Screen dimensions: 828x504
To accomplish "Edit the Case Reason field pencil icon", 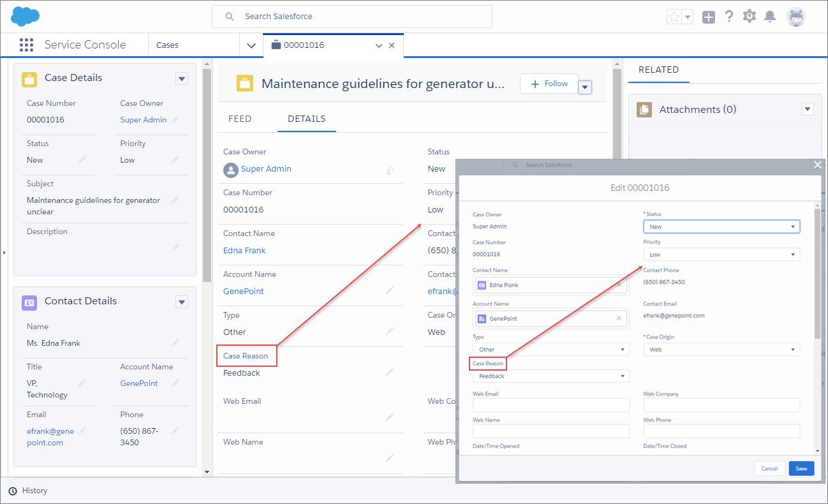I will tap(389, 372).
